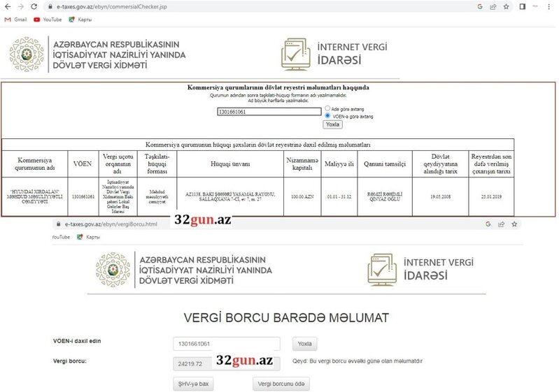Reload the page with the refresh icon
The width and height of the screenshot is (559, 392).
tap(34, 6)
